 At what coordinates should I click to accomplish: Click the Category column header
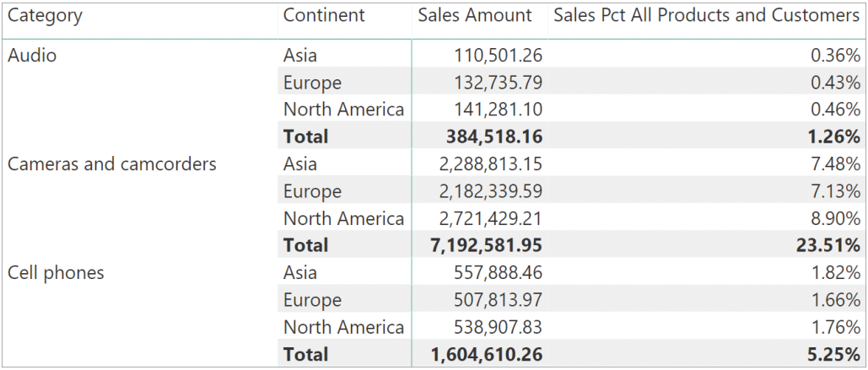(46, 15)
